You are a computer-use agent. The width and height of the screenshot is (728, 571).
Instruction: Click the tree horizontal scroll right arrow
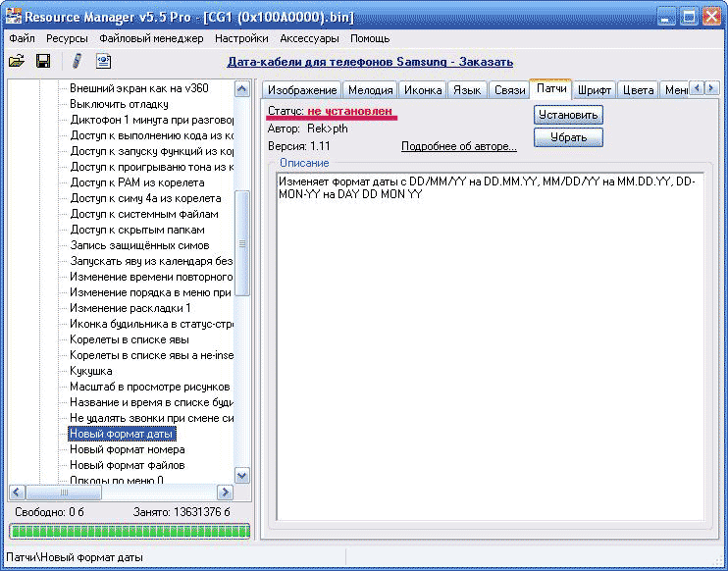pyautogui.click(x=226, y=493)
